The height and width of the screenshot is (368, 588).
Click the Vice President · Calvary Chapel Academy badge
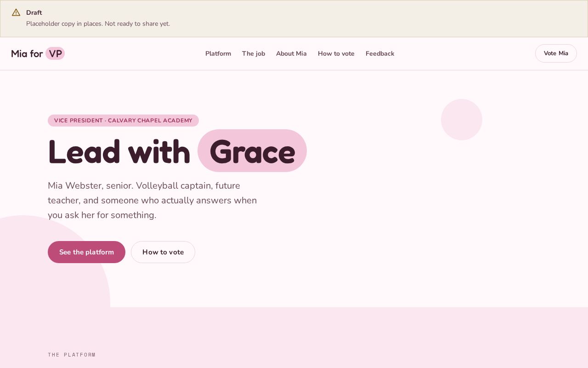point(123,121)
